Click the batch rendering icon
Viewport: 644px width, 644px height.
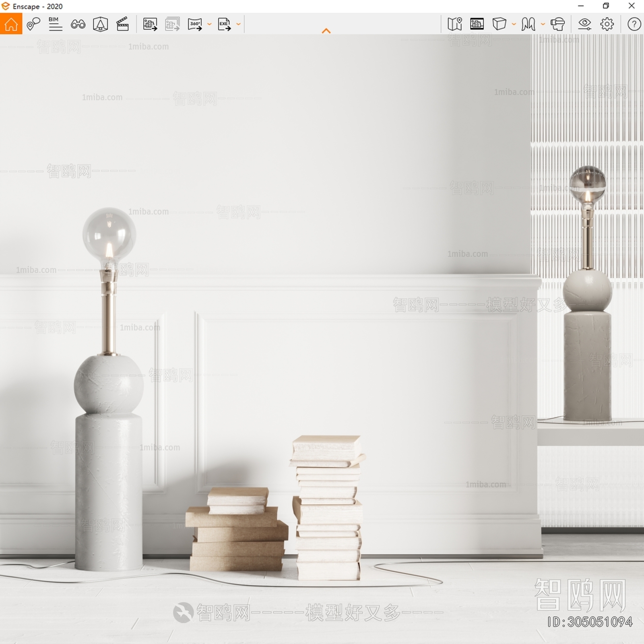click(x=172, y=24)
